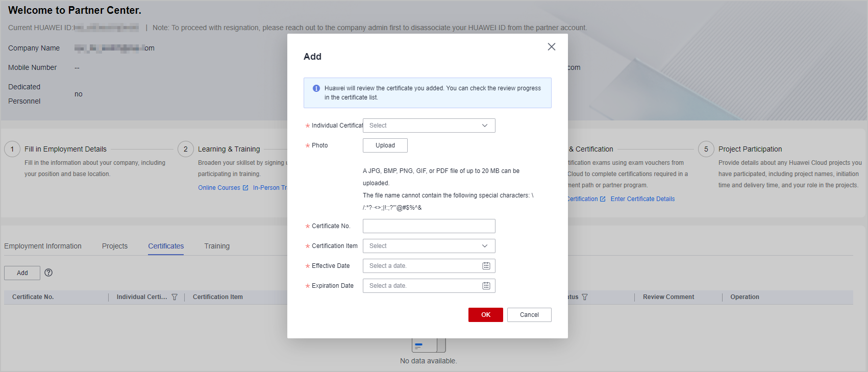The width and height of the screenshot is (868, 372).
Task: Close the Add dialog with the X icon
Action: [x=551, y=47]
